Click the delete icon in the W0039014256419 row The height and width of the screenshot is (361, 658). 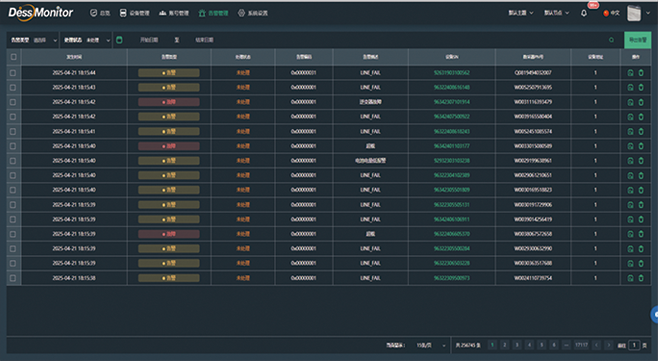click(x=641, y=220)
